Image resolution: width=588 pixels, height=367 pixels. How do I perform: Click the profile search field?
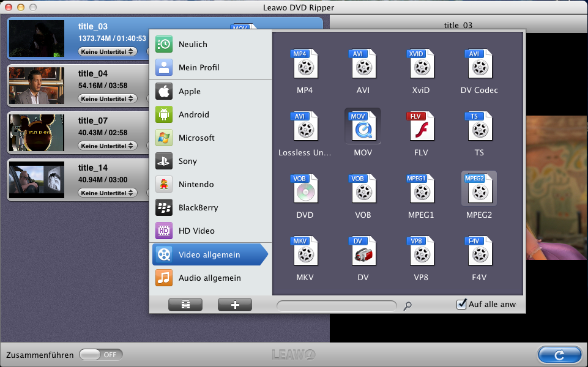coord(337,305)
